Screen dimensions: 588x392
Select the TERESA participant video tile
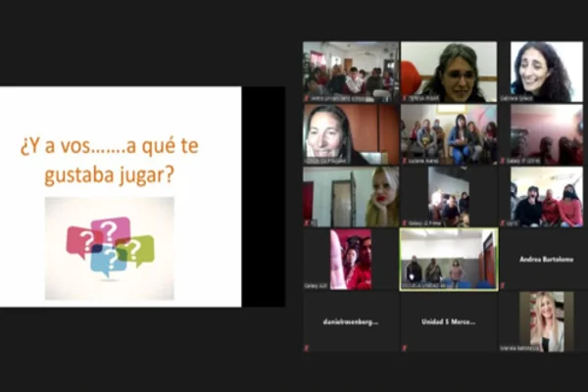click(x=449, y=72)
